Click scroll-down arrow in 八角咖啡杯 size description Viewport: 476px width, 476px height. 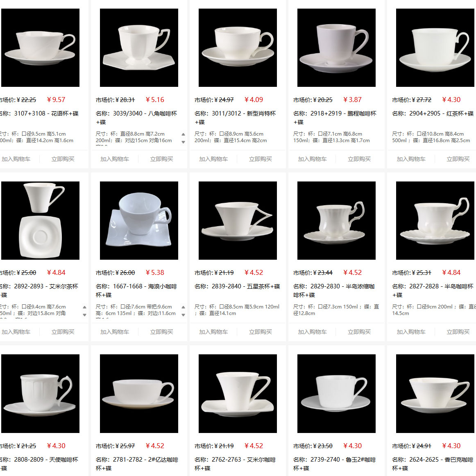click(x=184, y=142)
